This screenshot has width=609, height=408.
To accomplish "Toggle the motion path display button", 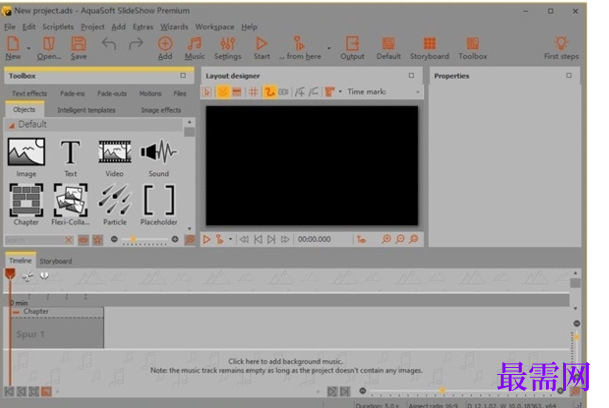I will pos(269,92).
